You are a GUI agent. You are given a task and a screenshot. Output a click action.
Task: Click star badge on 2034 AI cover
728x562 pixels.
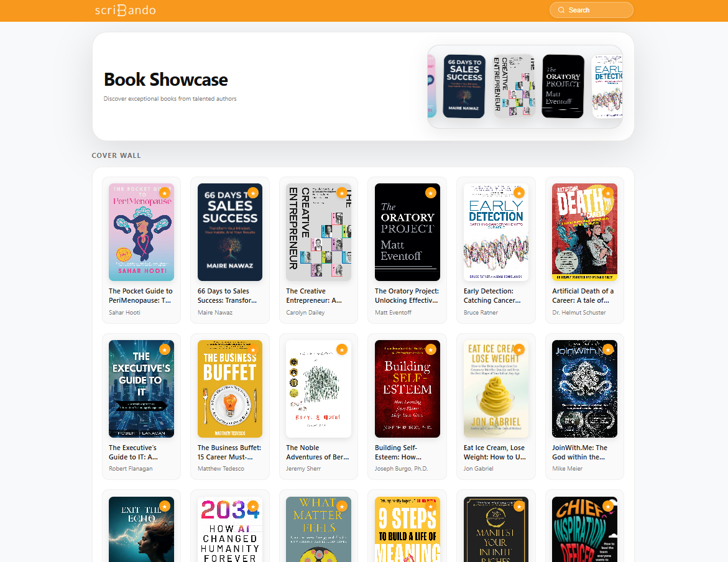tap(253, 506)
